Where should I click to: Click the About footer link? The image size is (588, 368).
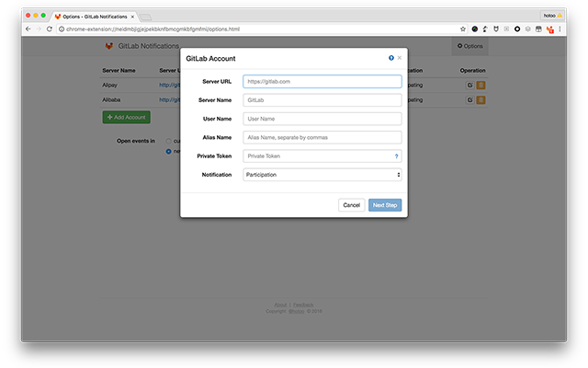pyautogui.click(x=280, y=305)
